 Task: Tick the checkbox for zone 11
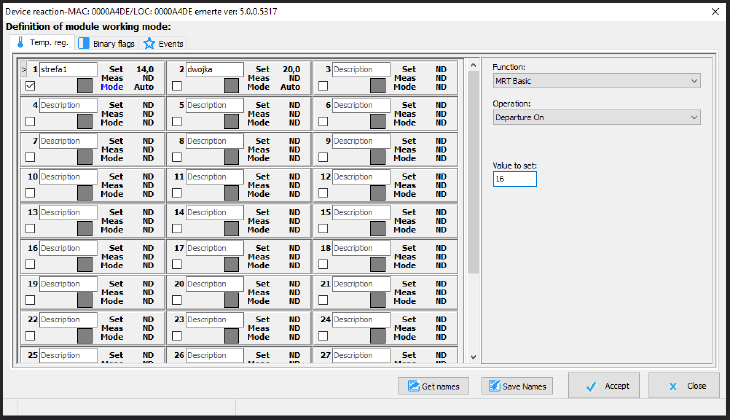pyautogui.click(x=177, y=193)
